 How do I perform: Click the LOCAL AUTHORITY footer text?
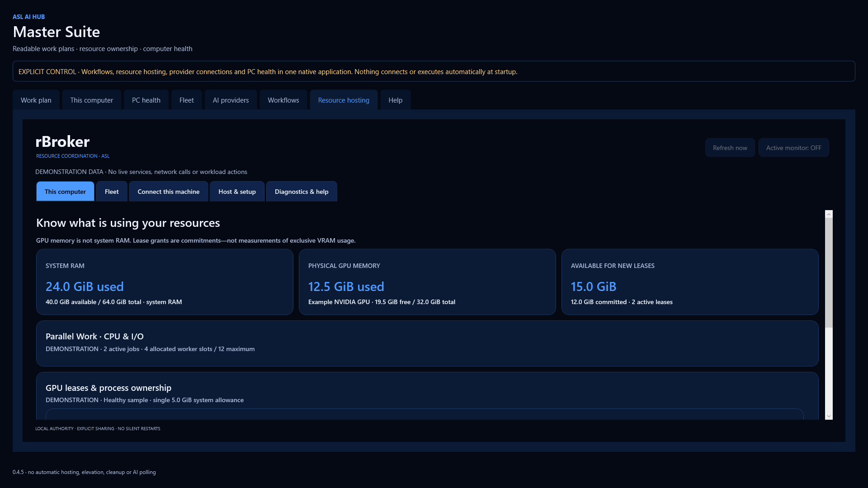[x=98, y=428]
